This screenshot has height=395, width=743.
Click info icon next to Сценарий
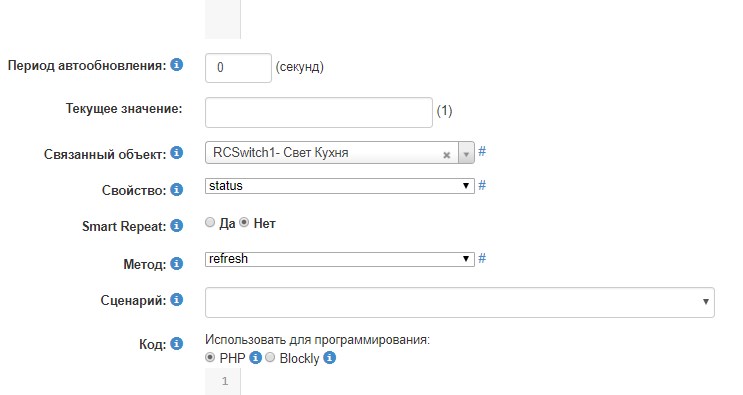(177, 299)
